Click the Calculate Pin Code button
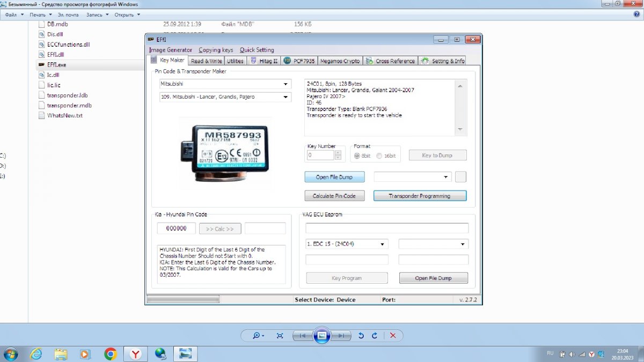This screenshot has width=644, height=362. [334, 196]
